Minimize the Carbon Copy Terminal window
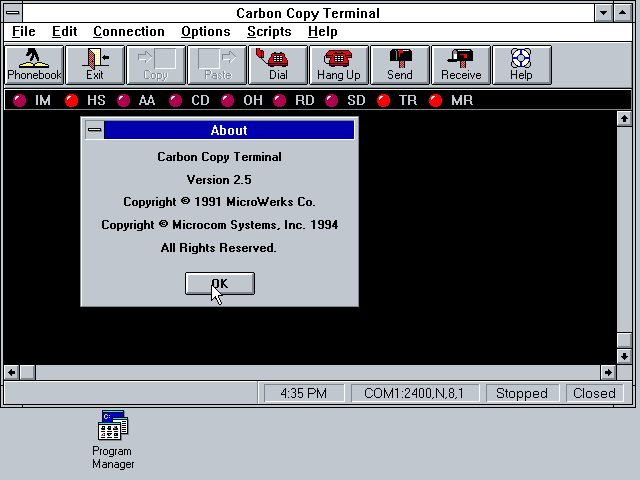The height and width of the screenshot is (480, 640). pyautogui.click(x=603, y=13)
